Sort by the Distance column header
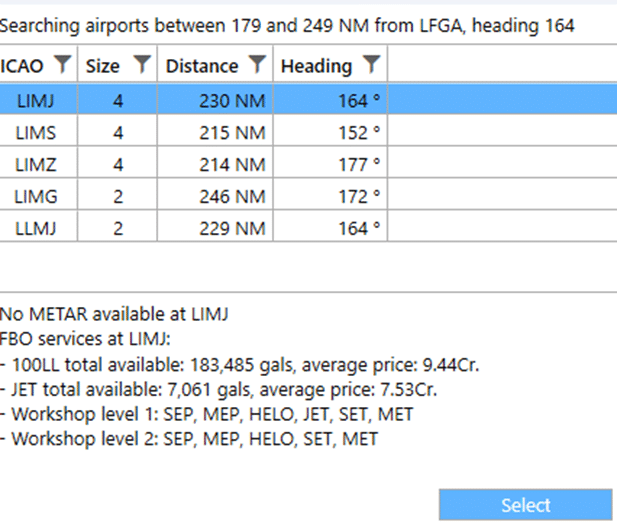 click(x=202, y=66)
